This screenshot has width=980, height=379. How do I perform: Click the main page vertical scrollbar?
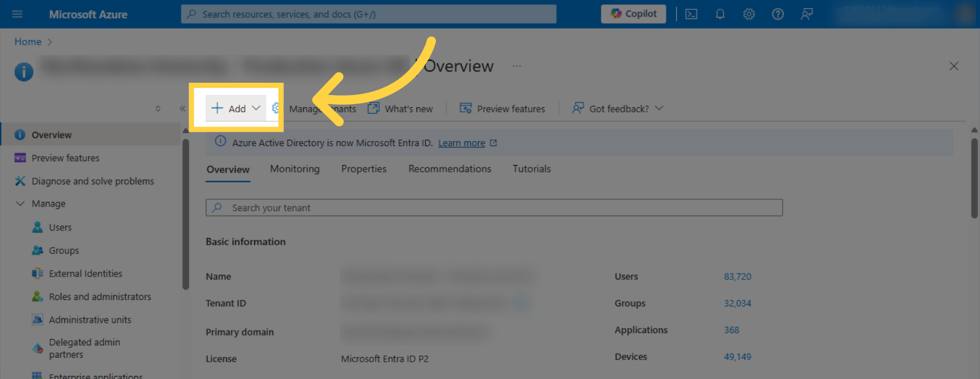click(x=974, y=178)
